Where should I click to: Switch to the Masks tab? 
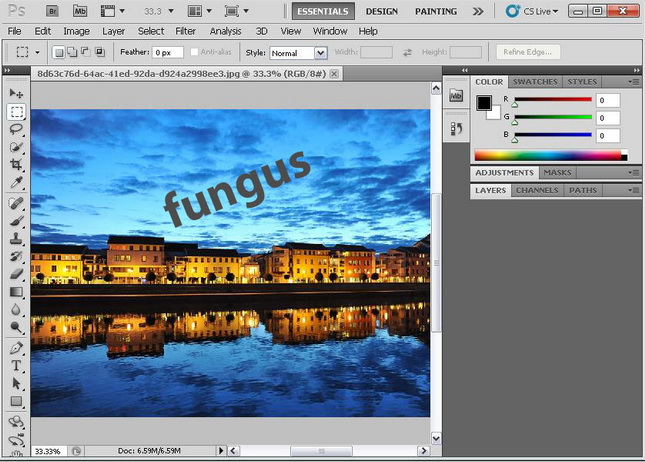[x=557, y=173]
